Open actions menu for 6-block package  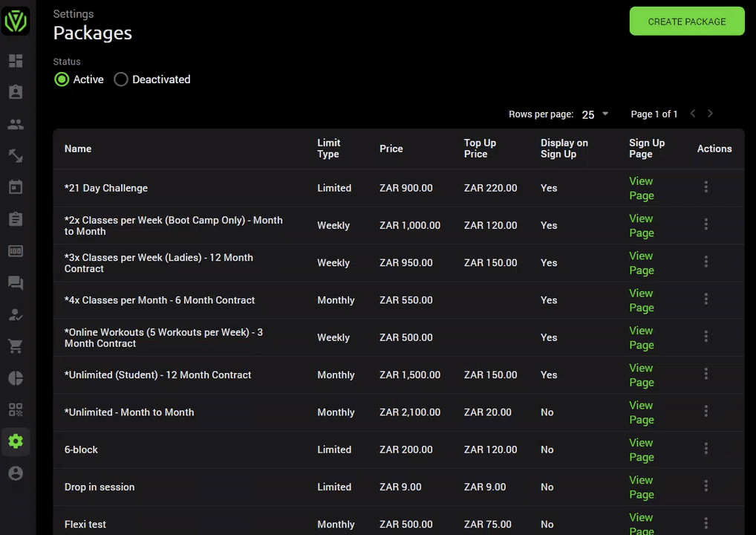pyautogui.click(x=706, y=449)
